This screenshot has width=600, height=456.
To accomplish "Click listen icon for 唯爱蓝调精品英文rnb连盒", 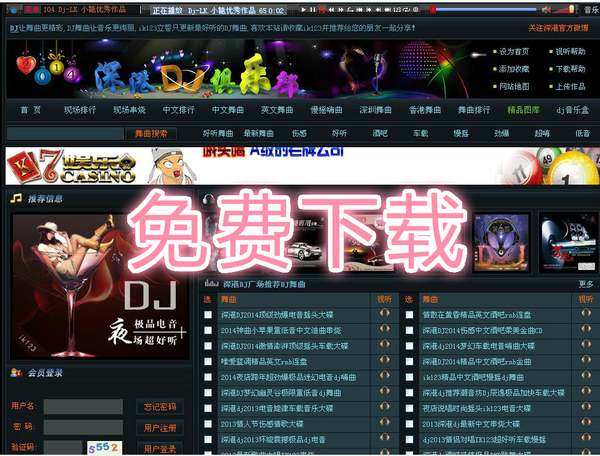I will (385, 361).
